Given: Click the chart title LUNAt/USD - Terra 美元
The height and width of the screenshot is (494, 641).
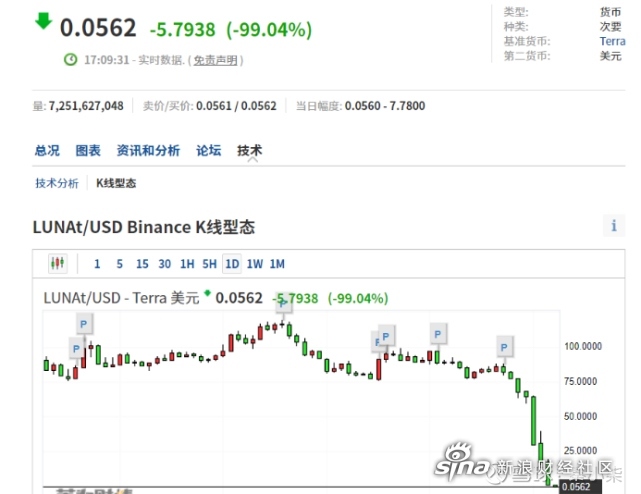Looking at the screenshot, I should click(x=121, y=298).
